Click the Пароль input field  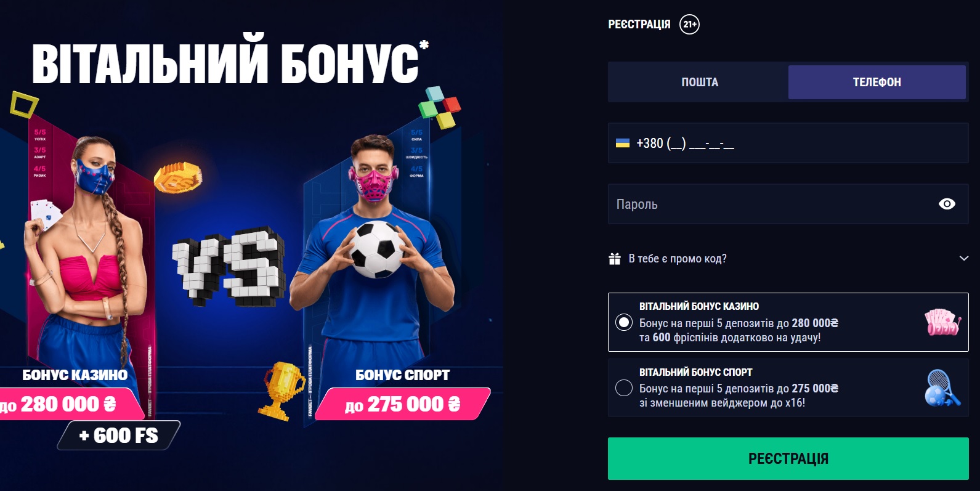pyautogui.click(x=788, y=204)
